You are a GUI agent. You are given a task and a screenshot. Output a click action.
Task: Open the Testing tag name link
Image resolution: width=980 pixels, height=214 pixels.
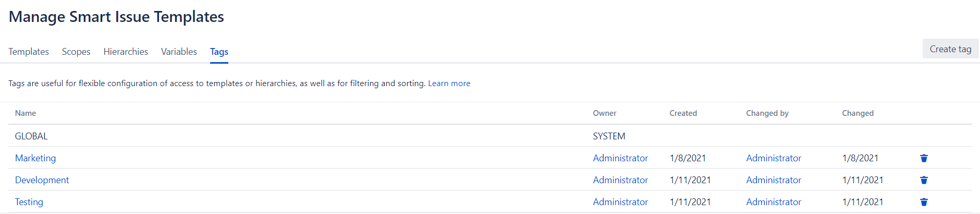point(29,202)
